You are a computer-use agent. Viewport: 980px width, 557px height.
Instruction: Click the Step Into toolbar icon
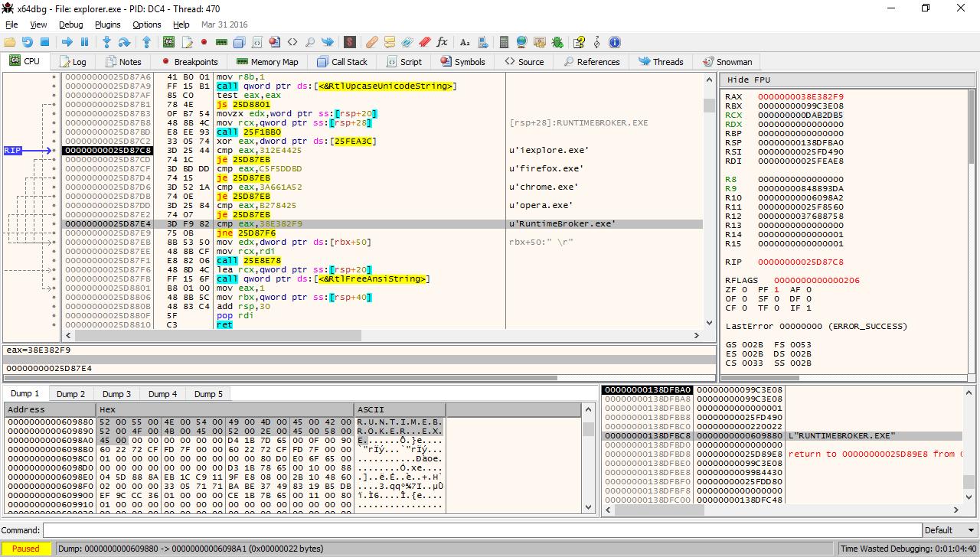106,42
